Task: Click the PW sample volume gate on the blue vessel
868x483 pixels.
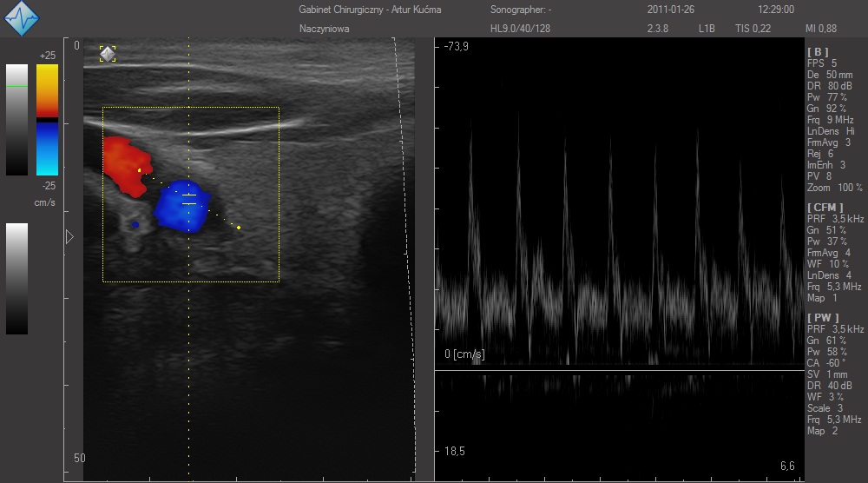Action: coord(189,200)
